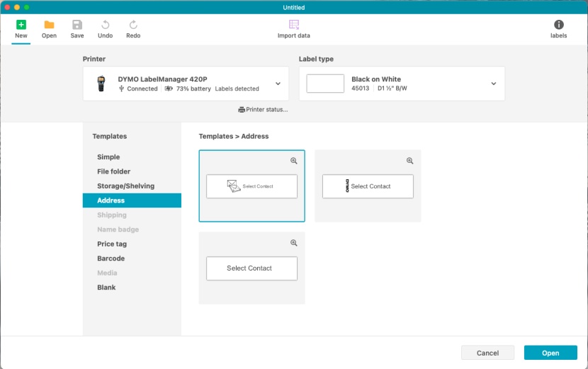Click the Save disk icon
588x369 pixels.
pos(77,25)
